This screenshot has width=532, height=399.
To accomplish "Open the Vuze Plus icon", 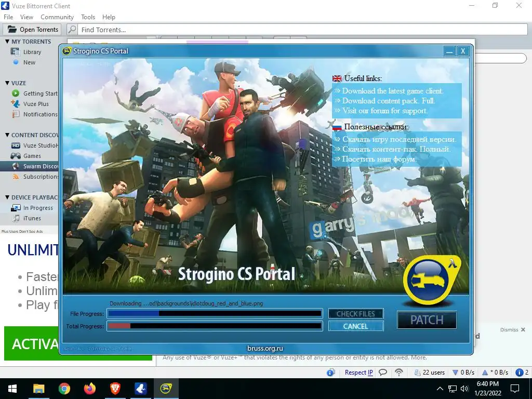I will tap(16, 103).
